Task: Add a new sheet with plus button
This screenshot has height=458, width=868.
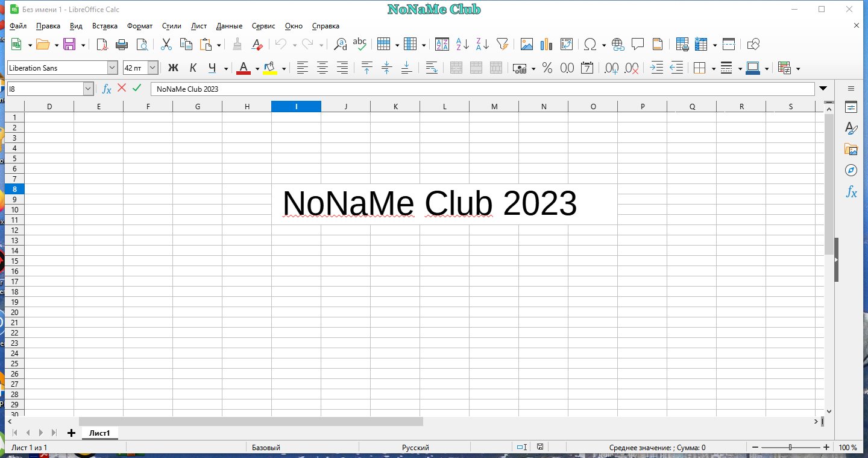Action: [71, 433]
